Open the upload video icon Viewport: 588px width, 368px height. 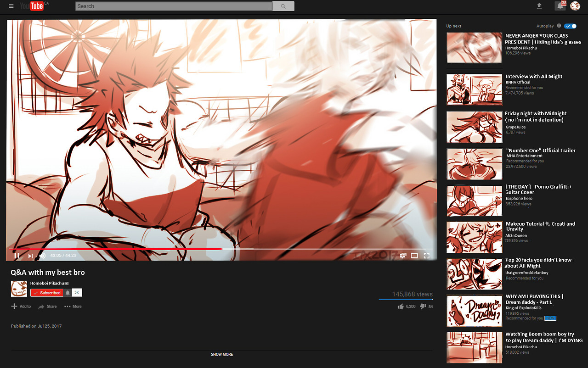(x=539, y=6)
